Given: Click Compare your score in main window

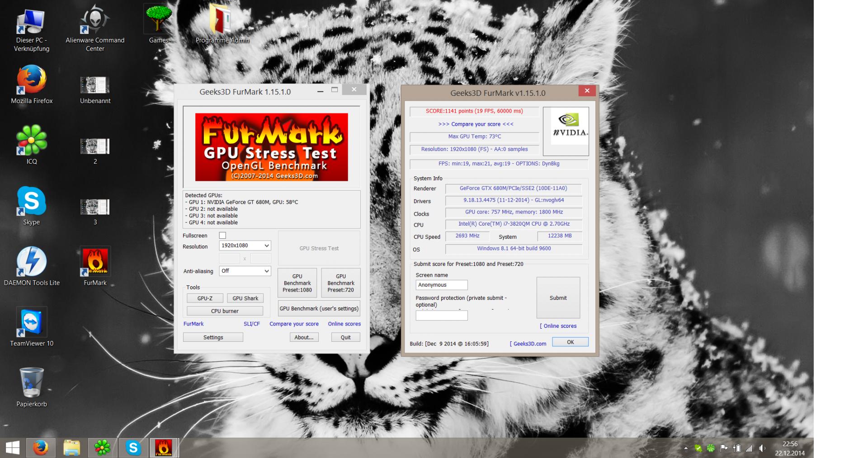Looking at the screenshot, I should tap(294, 324).
